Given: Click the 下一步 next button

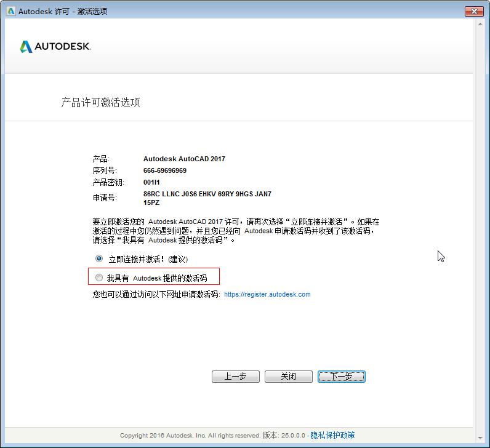Looking at the screenshot, I should click(342, 377).
